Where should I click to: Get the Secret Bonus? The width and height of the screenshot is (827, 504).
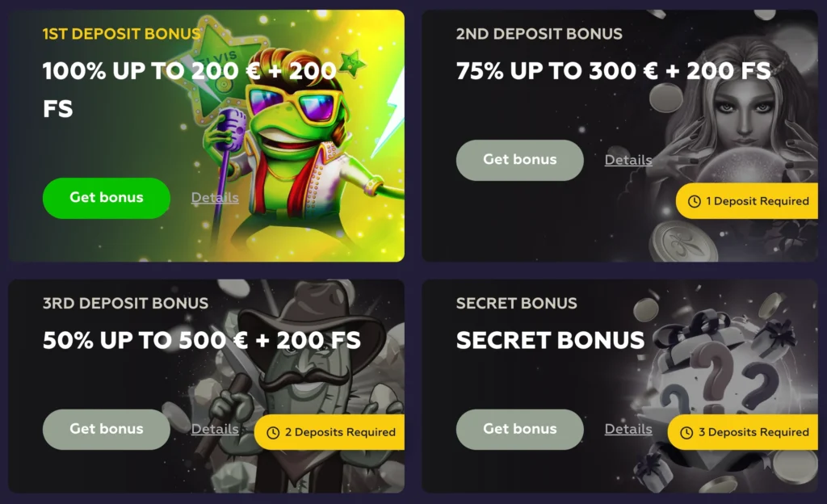[x=519, y=429]
